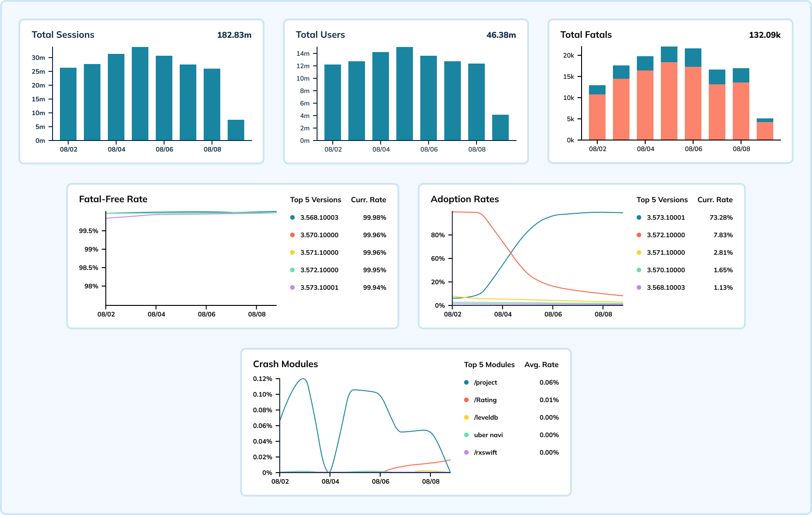This screenshot has width=812, height=515.
Task: Click teal dot for 3.573.10001 in Adoption Rates
Action: click(x=639, y=217)
